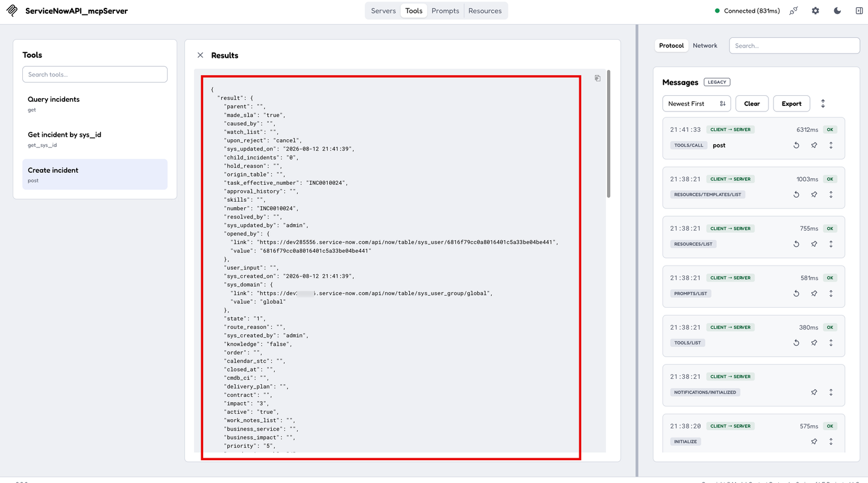Screen dimensions: 868x483
Task: Select the Query incidents tool
Action: pyautogui.click(x=95, y=104)
